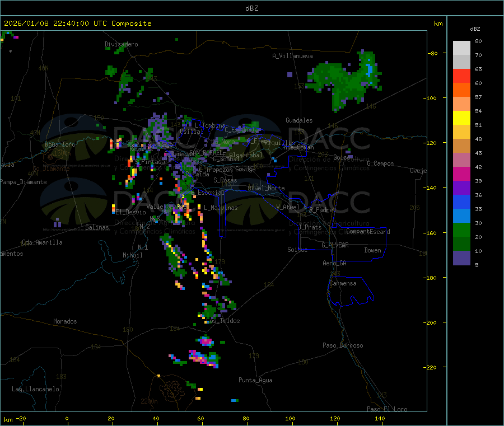This screenshot has width=504, height=426.
Task: Click the 0 km horizontal axis label
Action: (67, 419)
